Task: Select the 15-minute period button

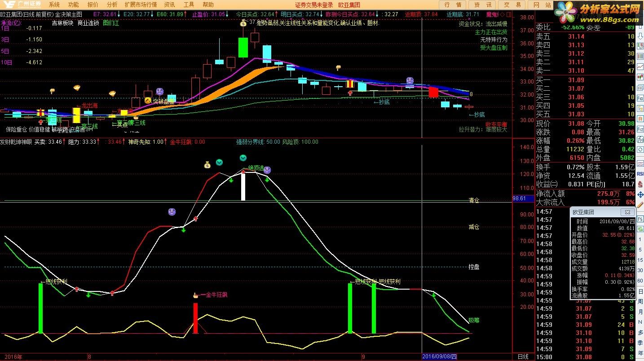Action: point(640,260)
